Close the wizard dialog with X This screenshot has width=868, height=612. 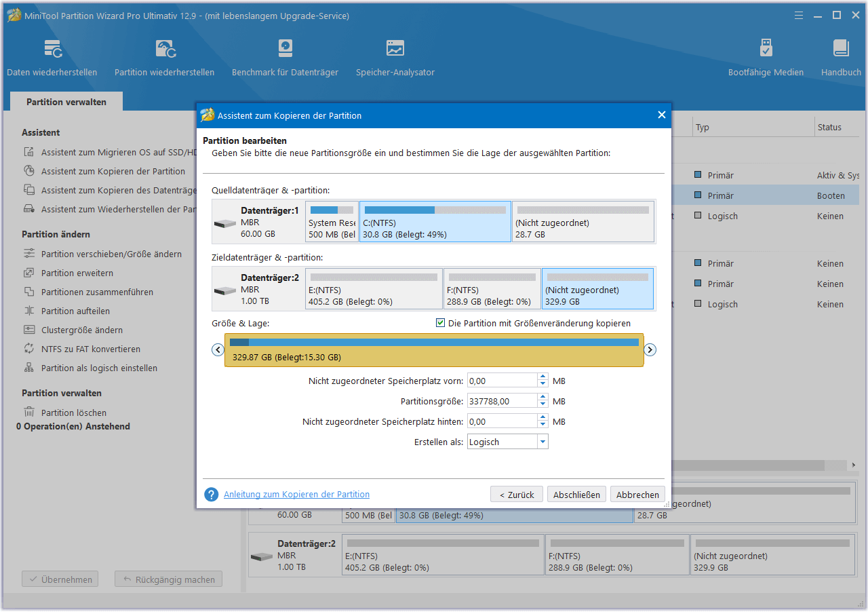tap(662, 115)
